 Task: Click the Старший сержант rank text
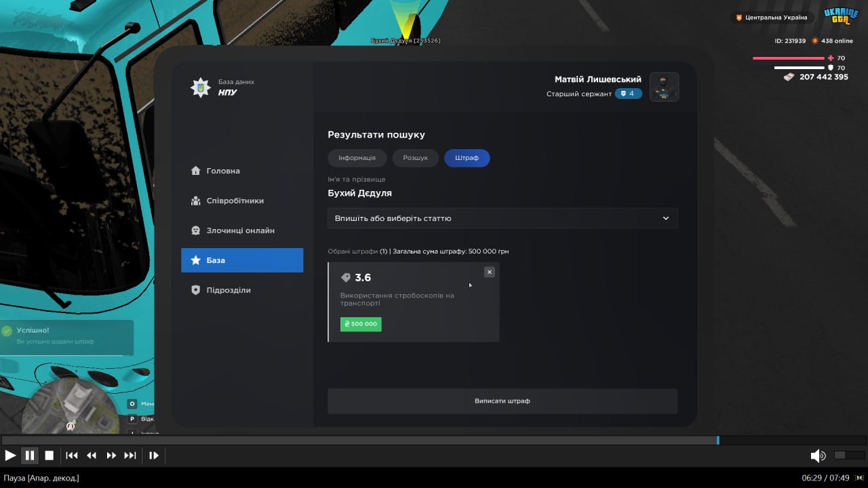(x=579, y=94)
